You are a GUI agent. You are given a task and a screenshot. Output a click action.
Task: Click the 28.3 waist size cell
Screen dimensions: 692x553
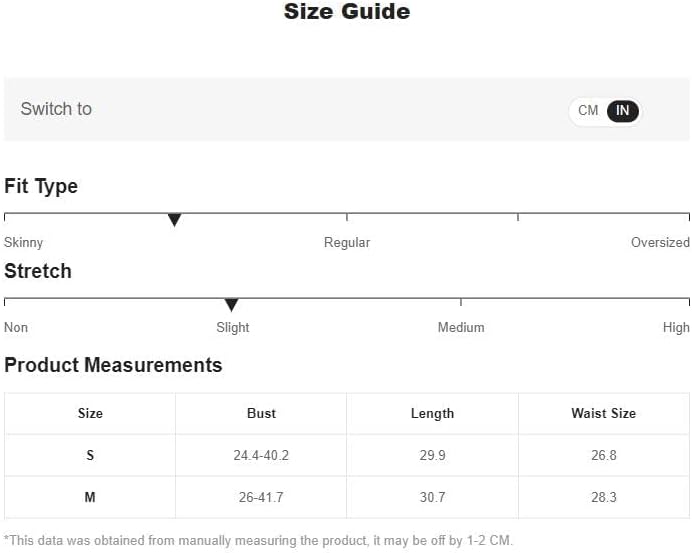[604, 497]
